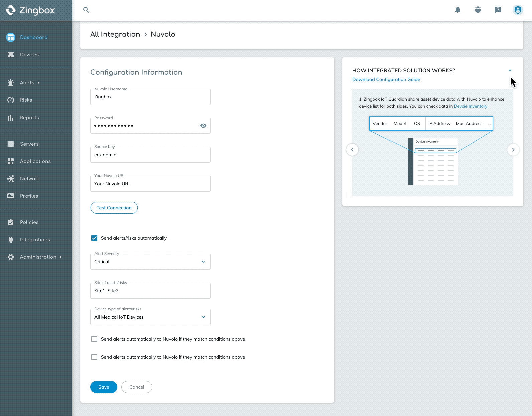Viewport: 532px width, 416px height.
Task: Follow the Devcie Inventory link
Action: click(x=471, y=106)
